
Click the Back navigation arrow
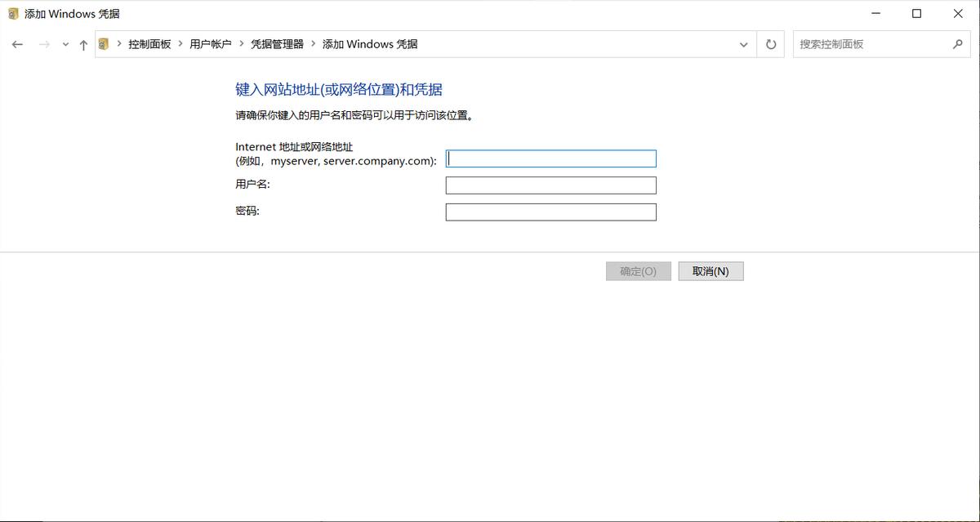17,44
